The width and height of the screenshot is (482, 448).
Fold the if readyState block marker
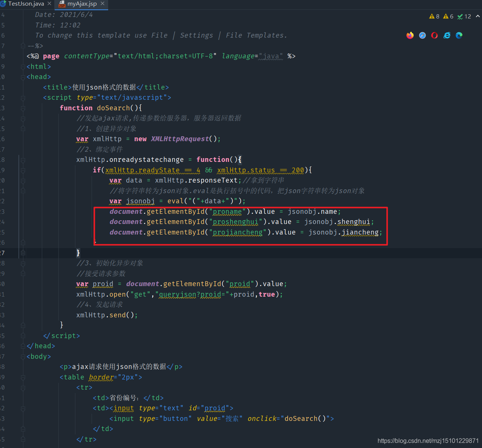[23, 170]
